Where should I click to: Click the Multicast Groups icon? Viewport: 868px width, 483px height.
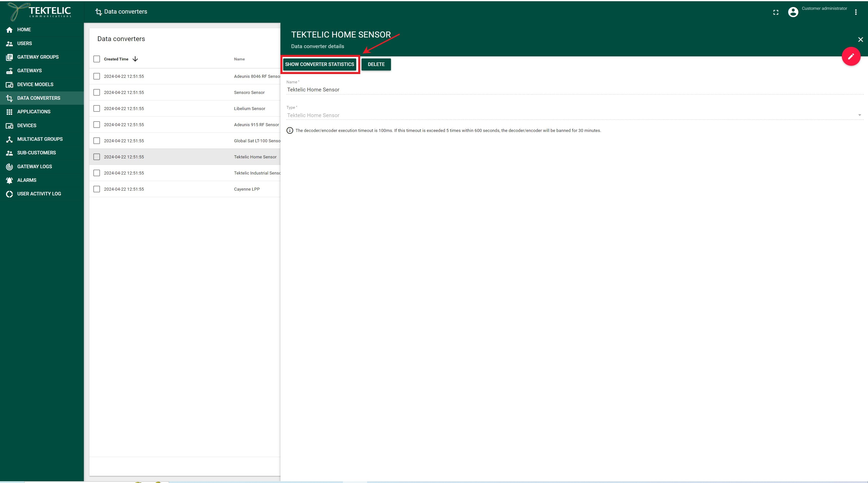(x=9, y=139)
